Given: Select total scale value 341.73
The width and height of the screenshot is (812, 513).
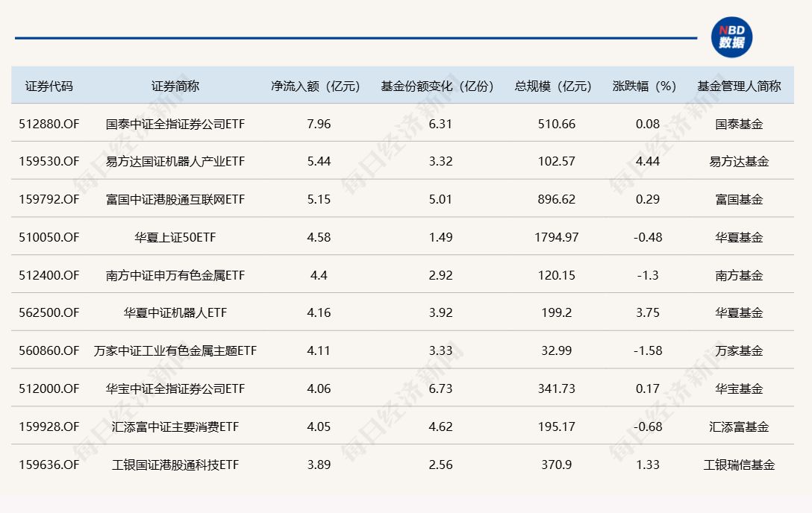Looking at the screenshot, I should 557,388.
